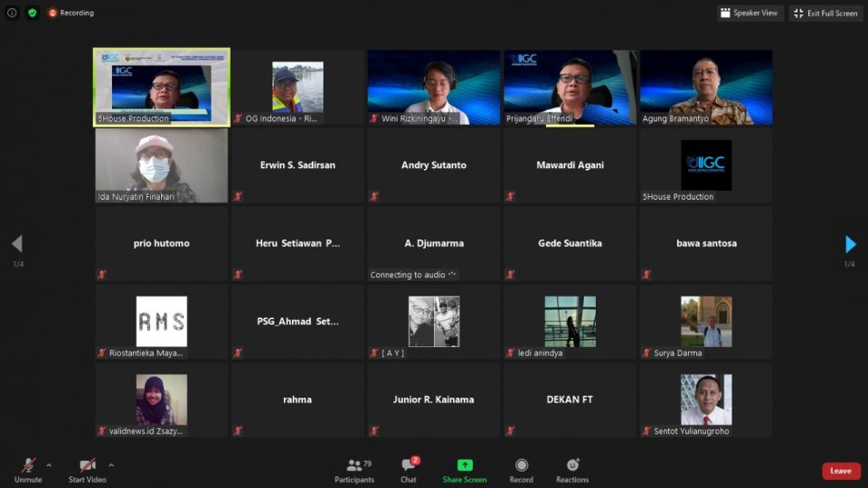Click the green Share Screen icon

tap(465, 465)
